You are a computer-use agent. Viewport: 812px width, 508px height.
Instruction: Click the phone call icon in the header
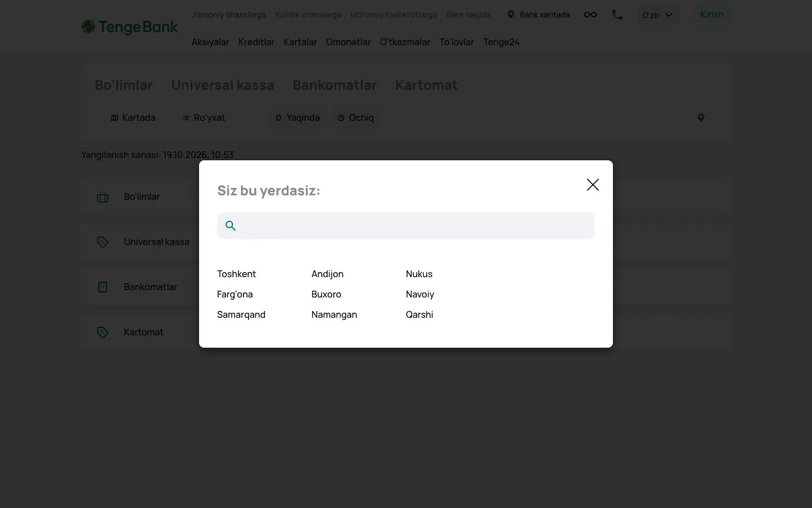[617, 15]
